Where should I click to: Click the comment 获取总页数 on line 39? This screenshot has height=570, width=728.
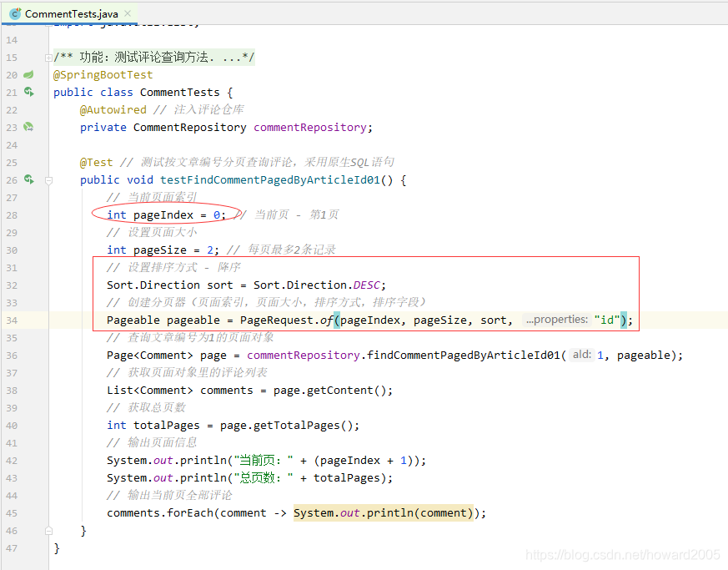(157, 408)
